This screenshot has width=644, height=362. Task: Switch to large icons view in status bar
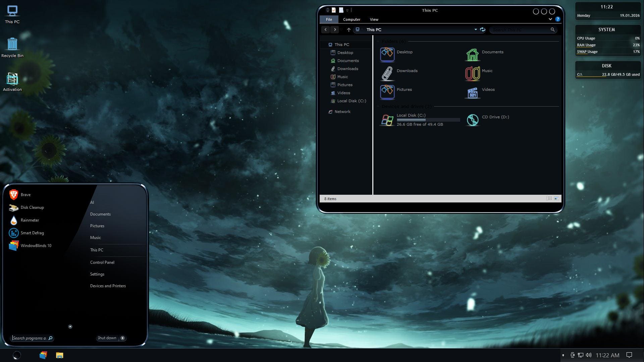tap(556, 198)
